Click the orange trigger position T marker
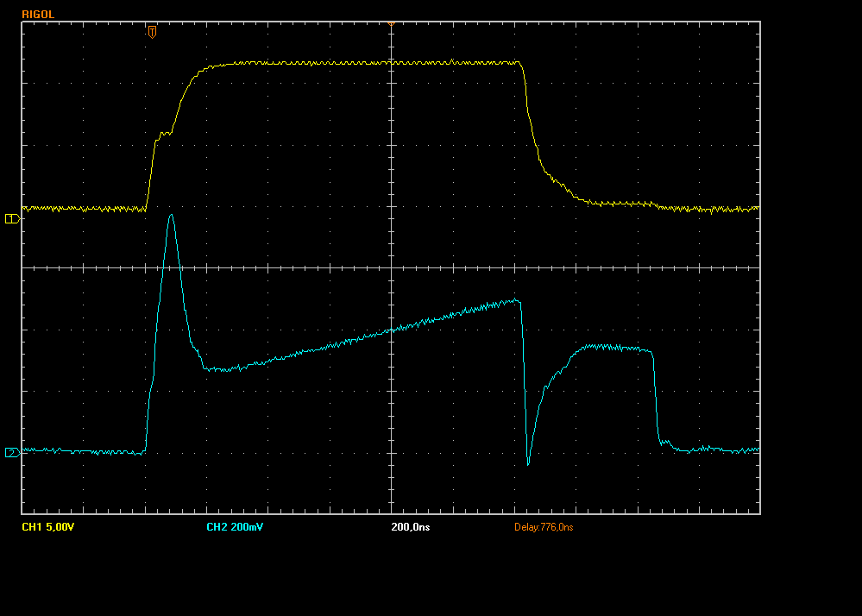This screenshot has height=616, width=862. [x=152, y=32]
